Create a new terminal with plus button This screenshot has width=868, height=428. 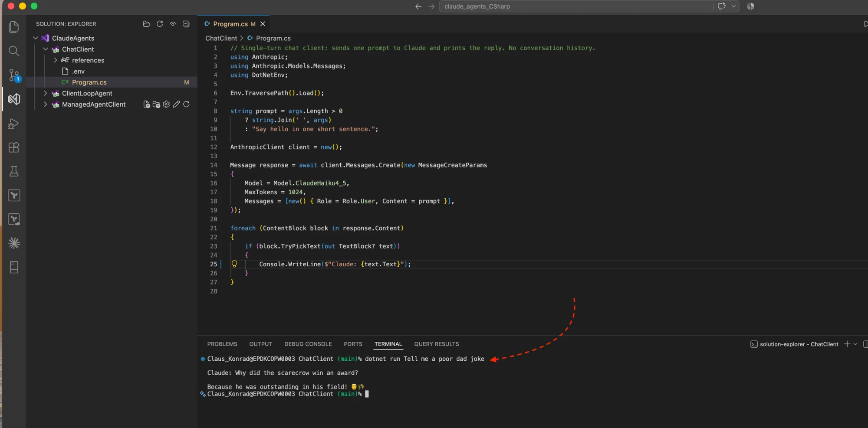click(847, 344)
